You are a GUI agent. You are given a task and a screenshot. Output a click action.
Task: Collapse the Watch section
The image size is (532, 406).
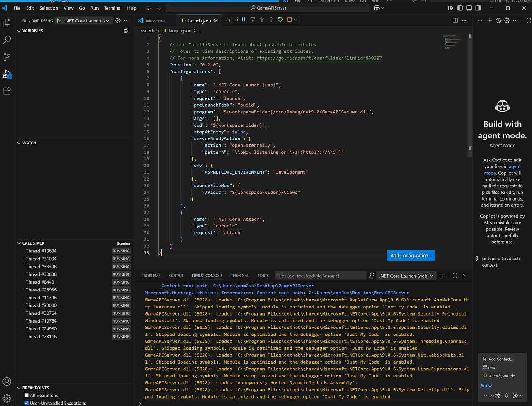click(x=19, y=143)
